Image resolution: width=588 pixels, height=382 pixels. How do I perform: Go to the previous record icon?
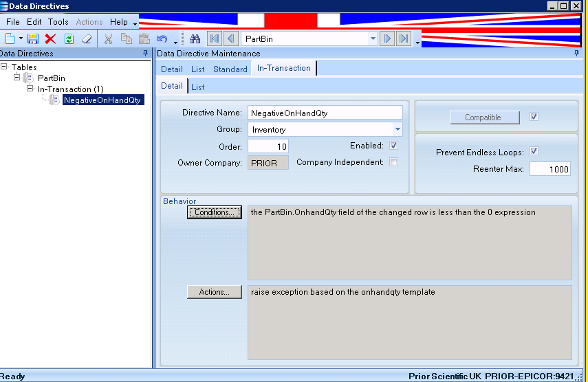pos(231,38)
